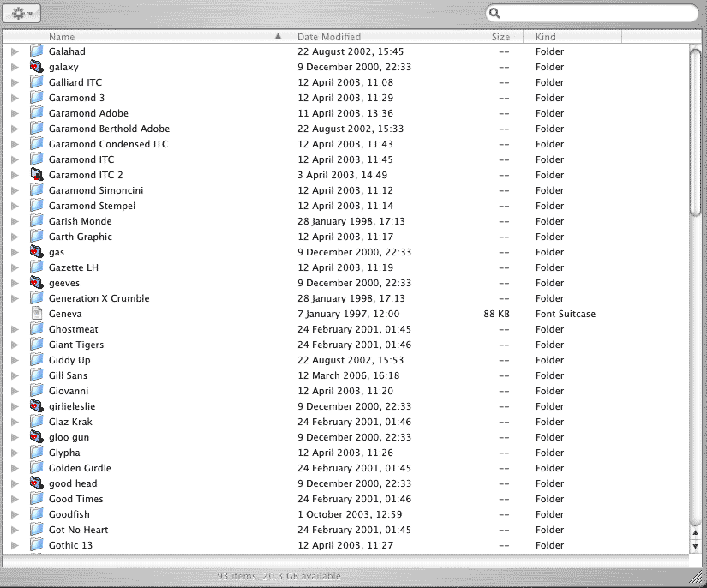Open the gear Action menu
This screenshot has width=707, height=588.
pyautogui.click(x=21, y=13)
